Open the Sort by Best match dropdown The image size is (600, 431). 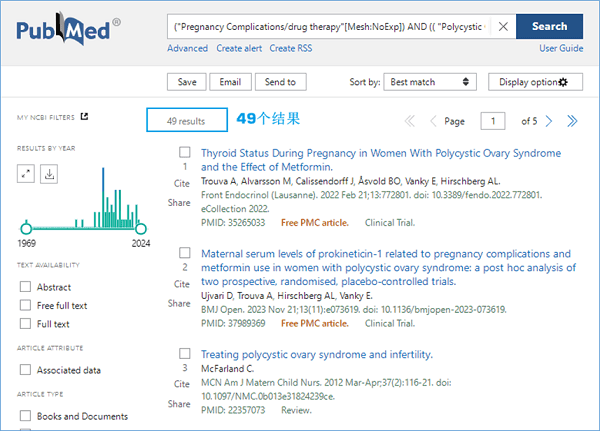coord(430,82)
